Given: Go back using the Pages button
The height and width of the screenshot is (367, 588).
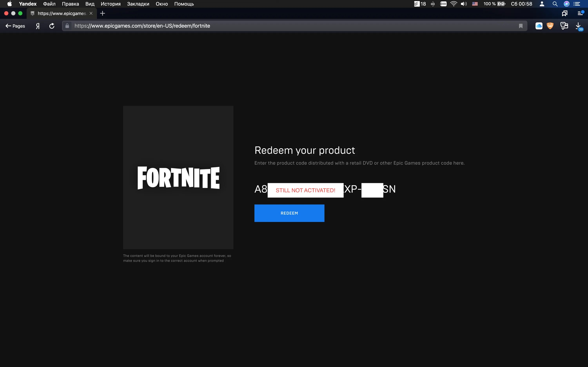Looking at the screenshot, I should pyautogui.click(x=15, y=26).
